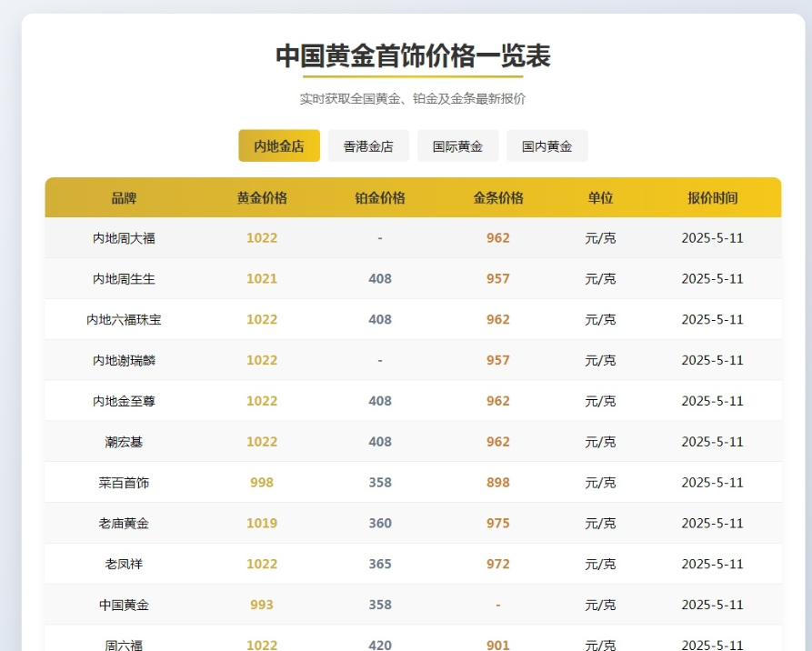The height and width of the screenshot is (651, 812).
Task: Select brand name 内地谢瑞麟
Action: 124,360
